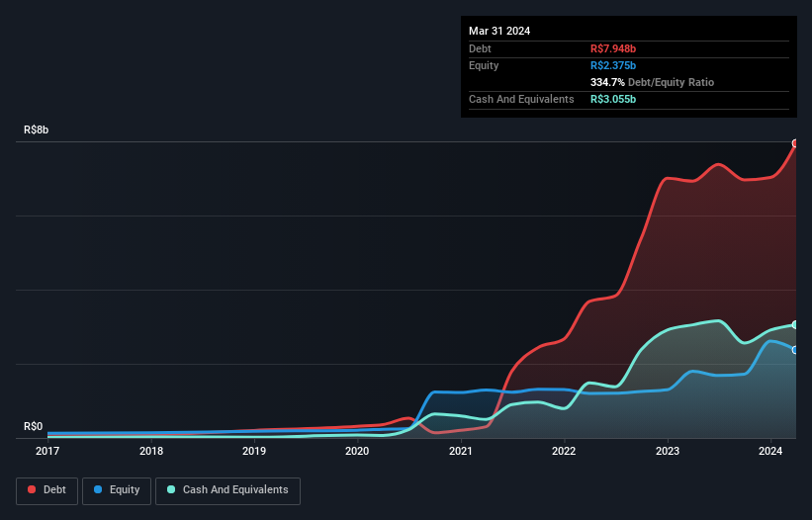The width and height of the screenshot is (812, 520).
Task: Click the R$2.375b equity value
Action: click(x=613, y=65)
